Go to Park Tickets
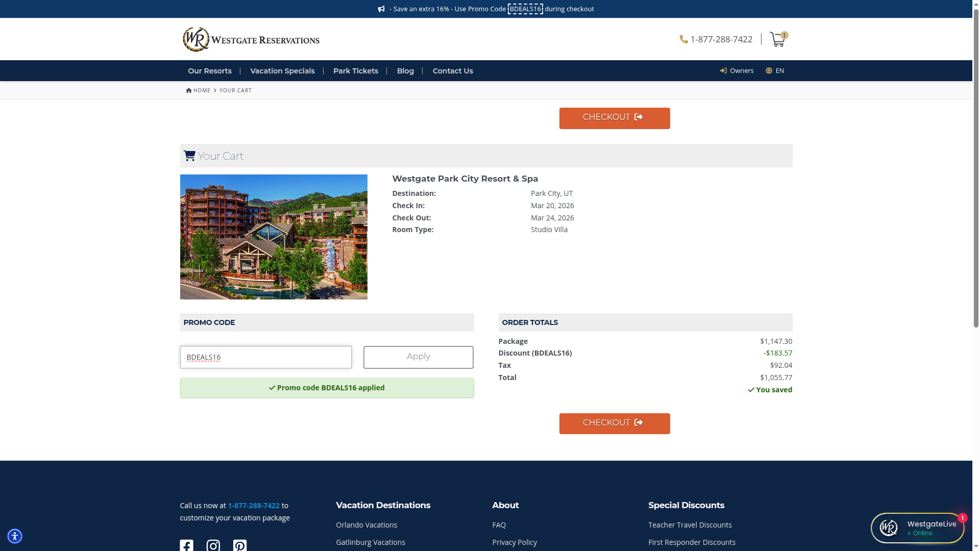This screenshot has width=980, height=551. tap(355, 71)
